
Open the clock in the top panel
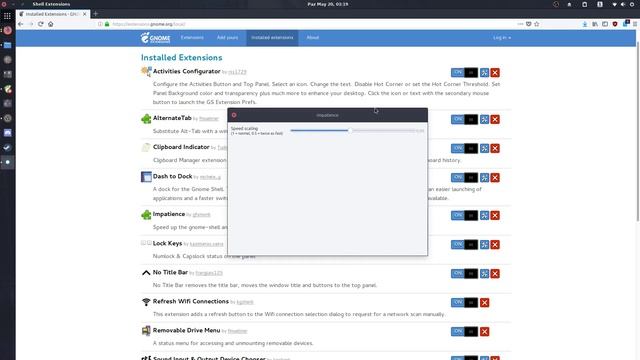pyautogui.click(x=328, y=4)
